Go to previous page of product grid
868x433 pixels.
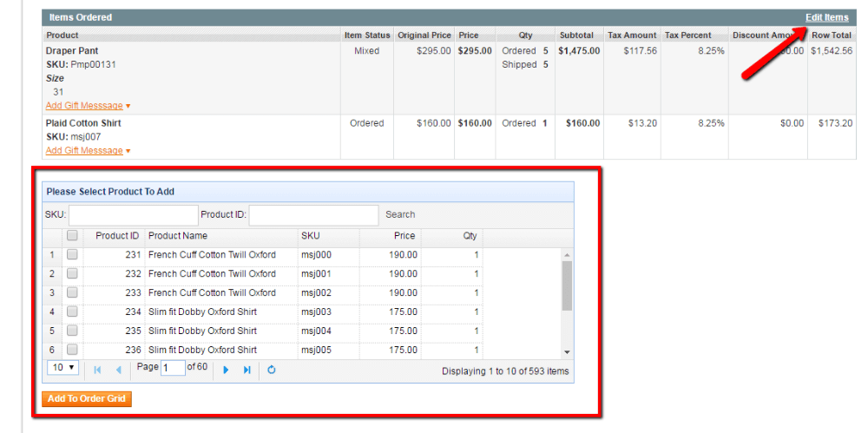119,370
